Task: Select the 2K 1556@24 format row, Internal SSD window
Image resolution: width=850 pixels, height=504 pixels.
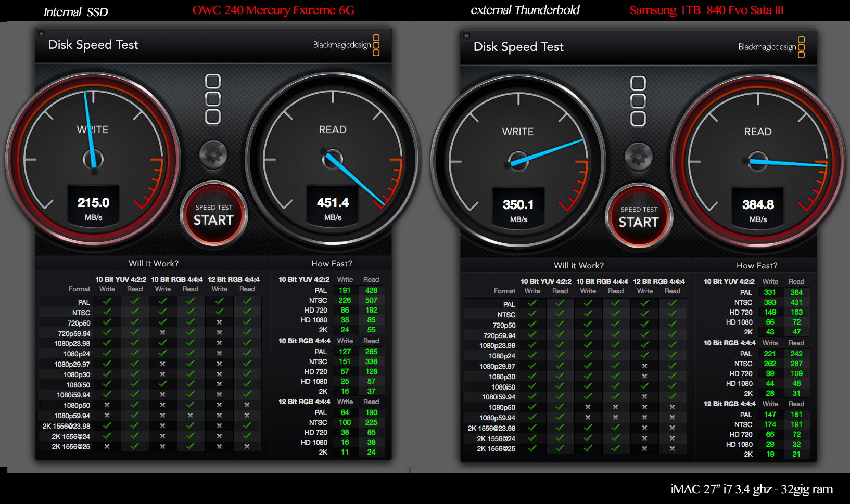Action: 150,436
